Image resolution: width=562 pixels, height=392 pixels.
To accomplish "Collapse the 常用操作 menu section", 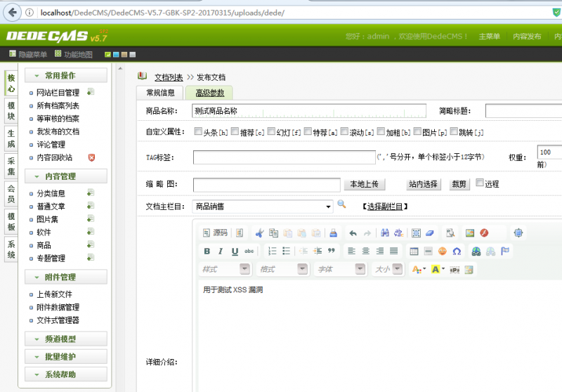I will 66,75.
